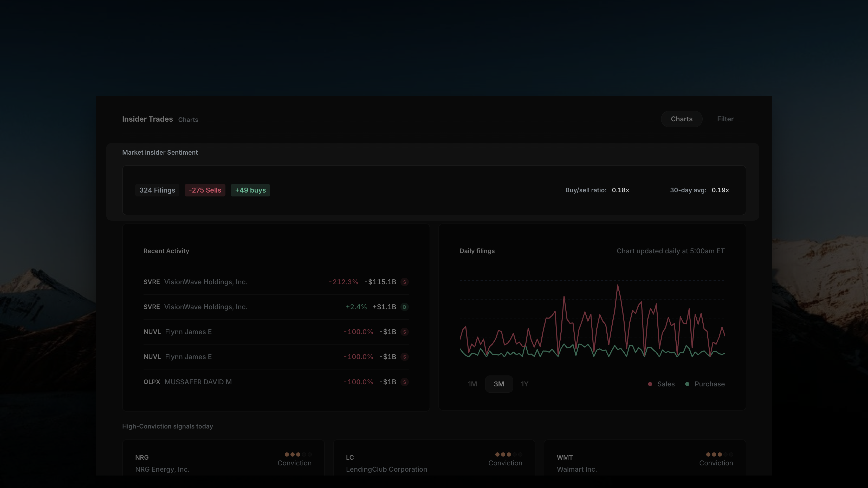The height and width of the screenshot is (488, 868).
Task: Click the 324 Filings badge
Action: click(x=157, y=190)
